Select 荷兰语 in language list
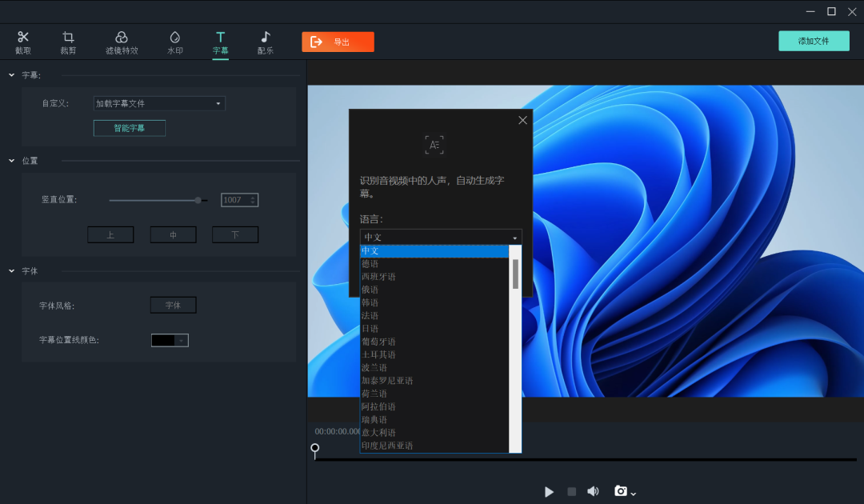Image resolution: width=864 pixels, height=504 pixels. coord(434,394)
